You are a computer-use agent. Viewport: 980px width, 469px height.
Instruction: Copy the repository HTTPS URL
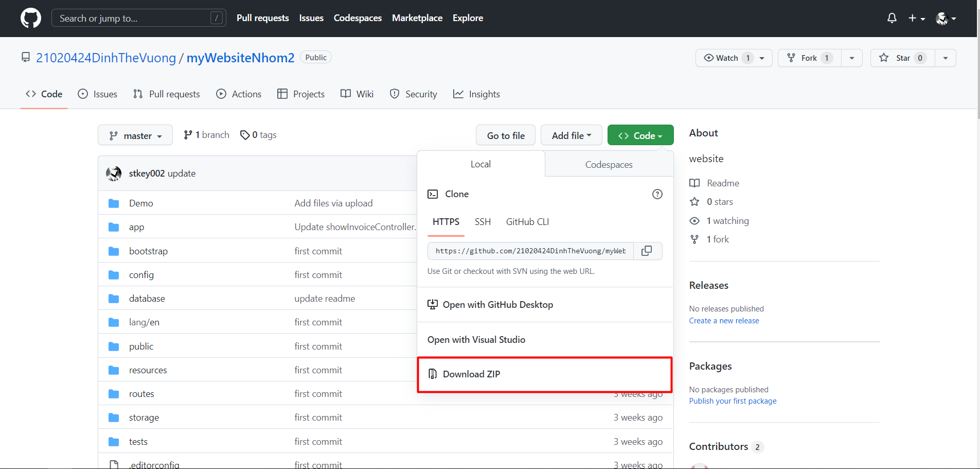[x=647, y=251]
